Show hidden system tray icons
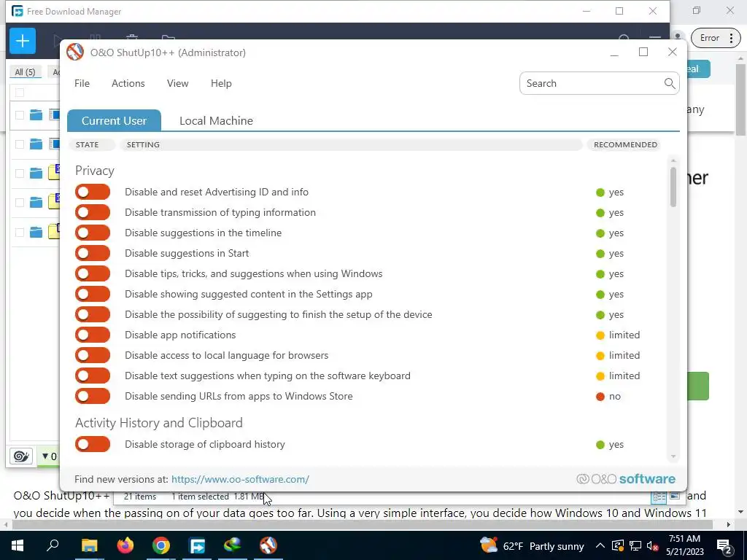Image resolution: width=747 pixels, height=560 pixels. tap(600, 545)
